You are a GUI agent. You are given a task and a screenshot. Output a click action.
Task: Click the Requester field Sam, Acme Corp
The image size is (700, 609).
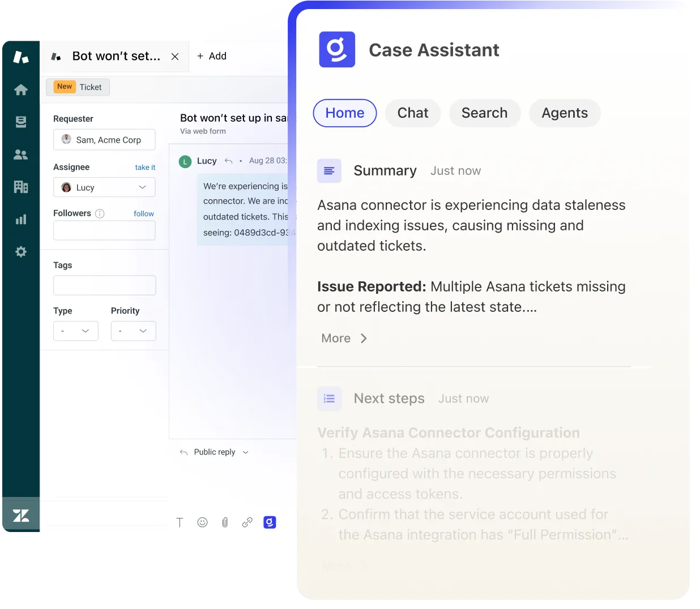[104, 140]
